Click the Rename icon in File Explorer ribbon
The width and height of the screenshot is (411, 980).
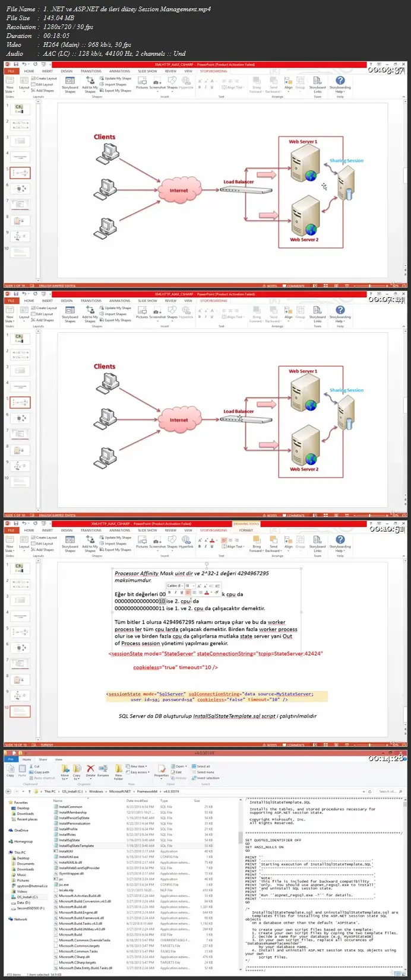103,771
